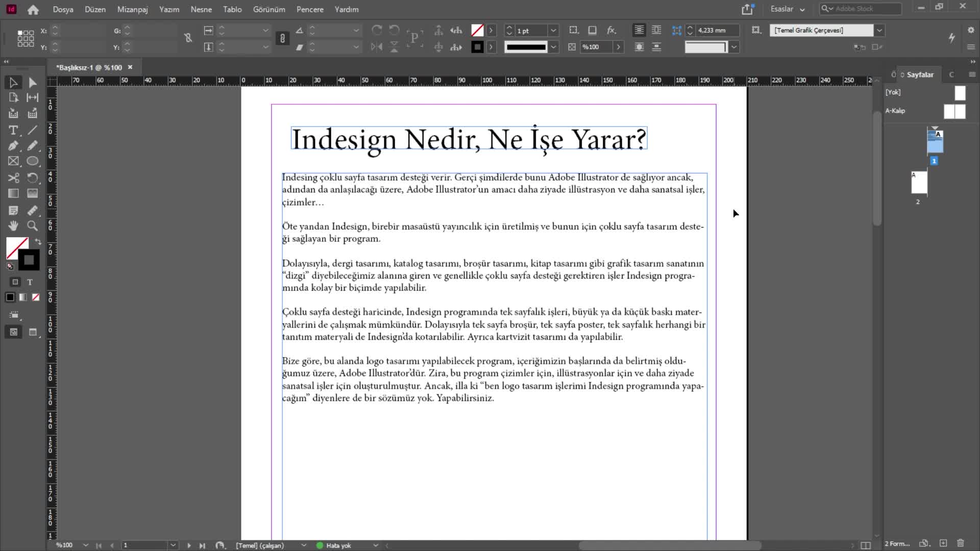Select the Rectangle Frame tool

pos(13,161)
